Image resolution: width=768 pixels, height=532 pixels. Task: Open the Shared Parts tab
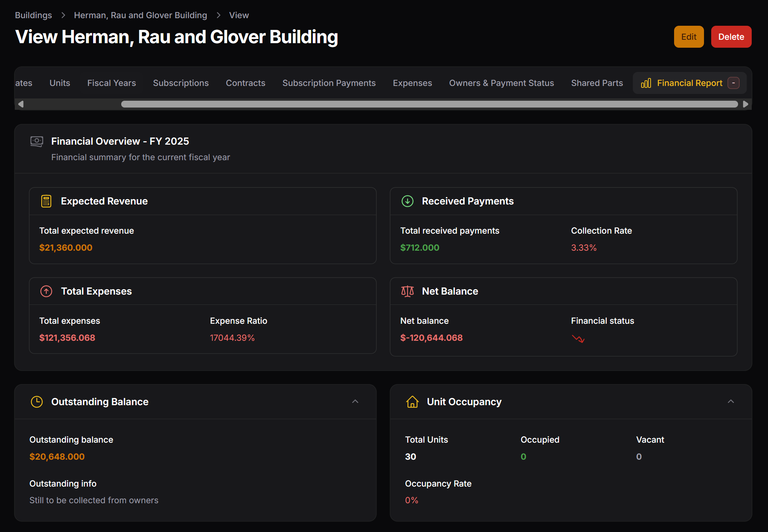point(597,83)
